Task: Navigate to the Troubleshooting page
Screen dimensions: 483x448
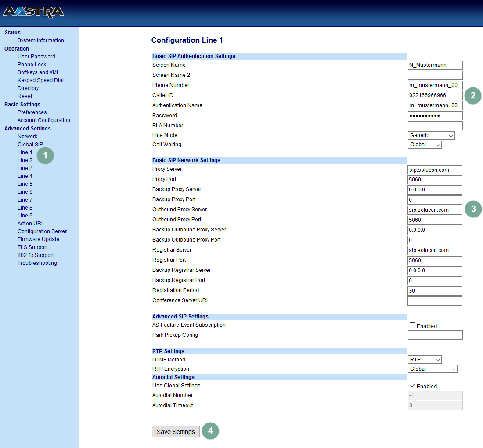Action: (x=37, y=263)
